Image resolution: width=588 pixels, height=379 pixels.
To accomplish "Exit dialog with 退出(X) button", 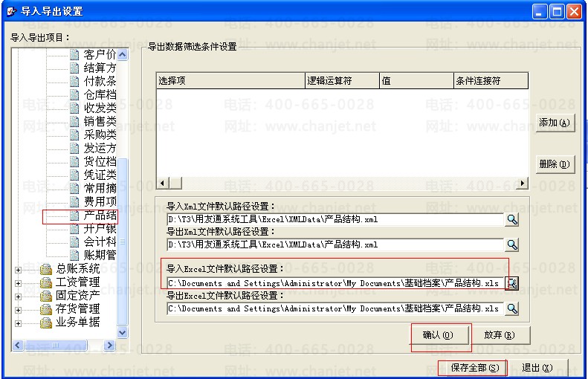I will point(537,368).
